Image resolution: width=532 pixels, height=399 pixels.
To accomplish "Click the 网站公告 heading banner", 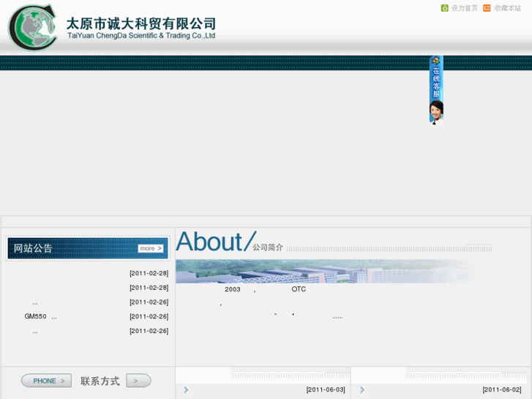I will [88, 249].
